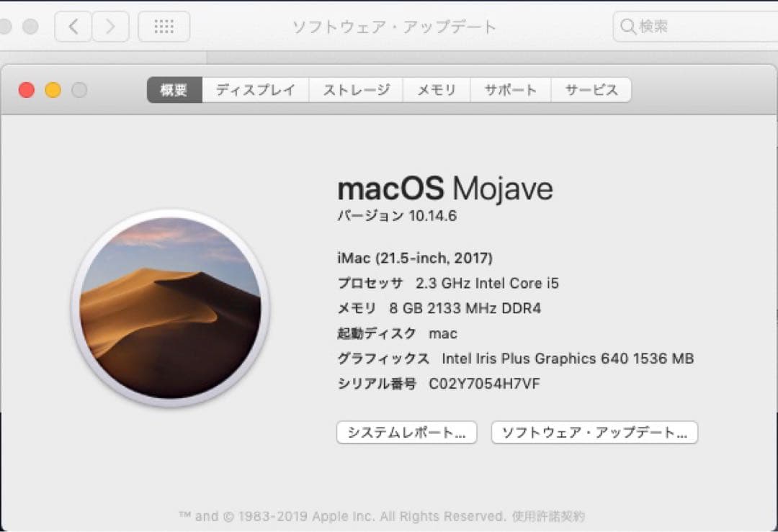Screen dimensions: 778x532
Task: Go back in Software Update window
Action: pyautogui.click(x=73, y=27)
